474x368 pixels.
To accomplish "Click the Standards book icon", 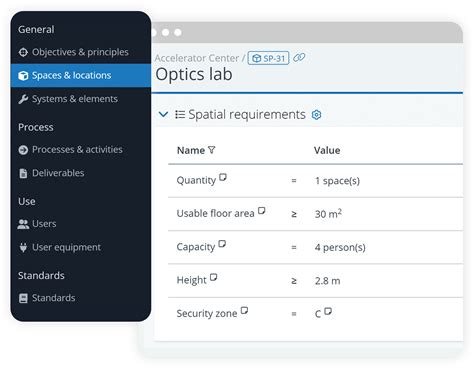I will coord(23,298).
